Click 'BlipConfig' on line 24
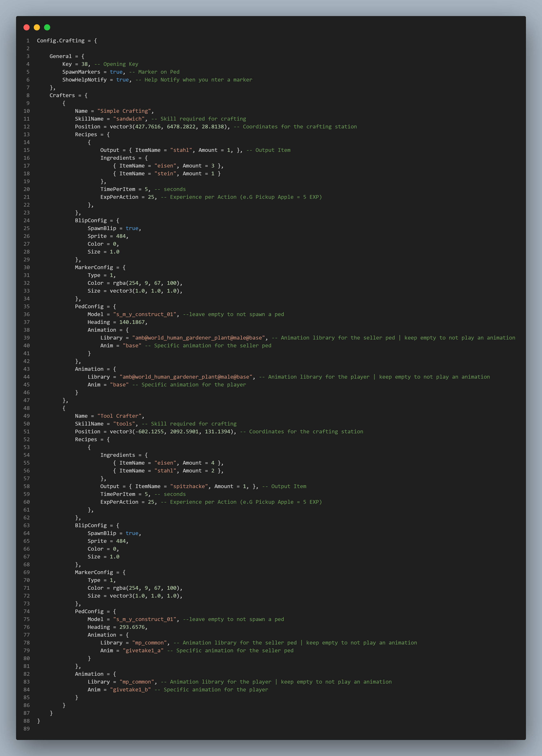Screen dimensions: 542x756 pyautogui.click(x=91, y=220)
